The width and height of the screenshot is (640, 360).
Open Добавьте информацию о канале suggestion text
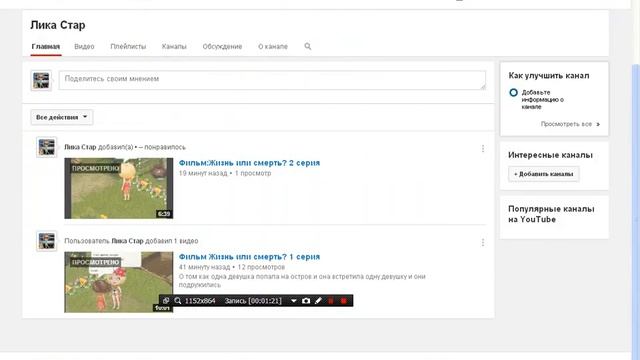pyautogui.click(x=542, y=100)
